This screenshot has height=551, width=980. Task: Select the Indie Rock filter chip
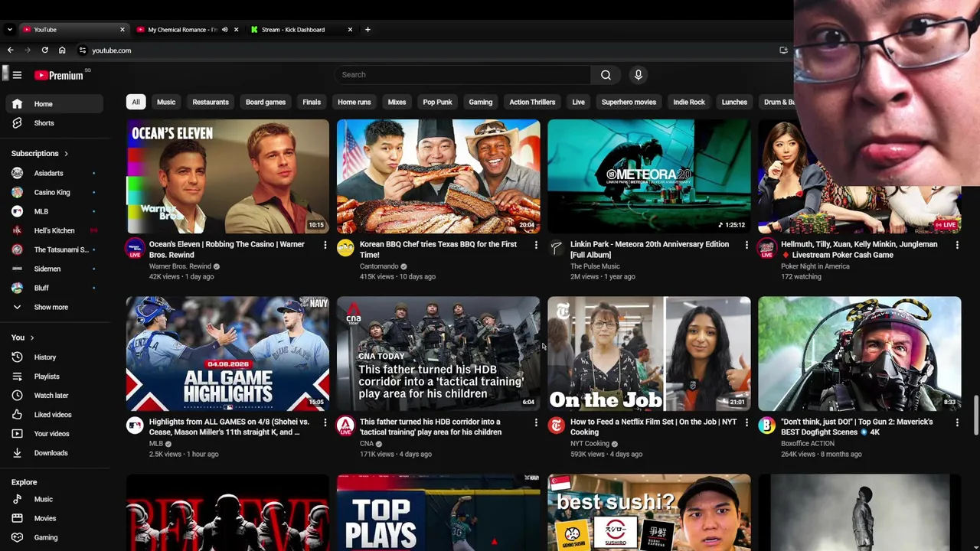click(689, 102)
